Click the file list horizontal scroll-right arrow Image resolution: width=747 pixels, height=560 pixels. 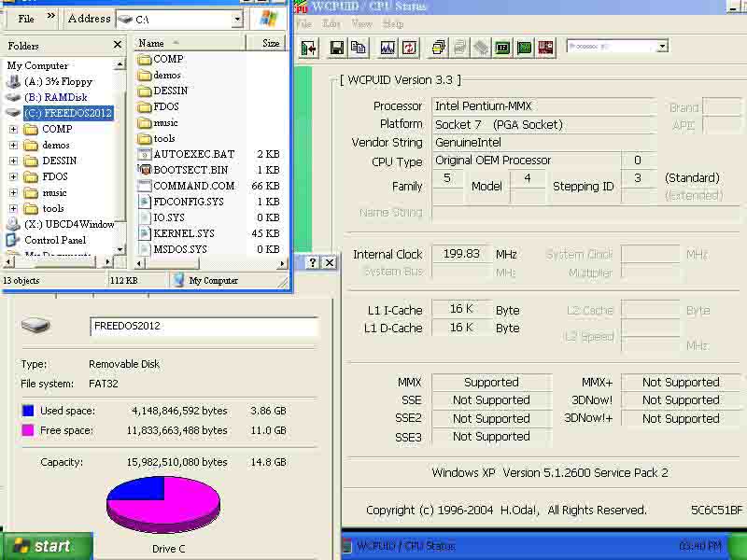click(283, 263)
